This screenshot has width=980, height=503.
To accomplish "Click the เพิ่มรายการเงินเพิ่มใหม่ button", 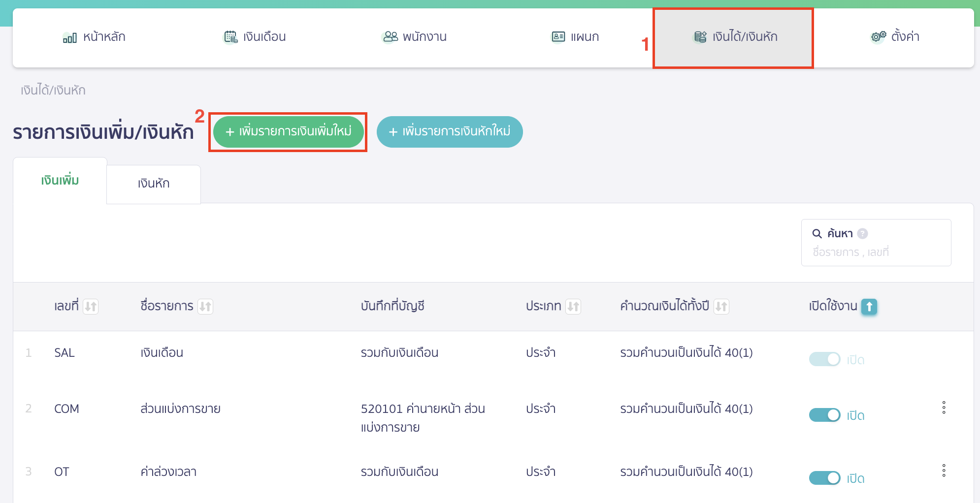I will (288, 132).
